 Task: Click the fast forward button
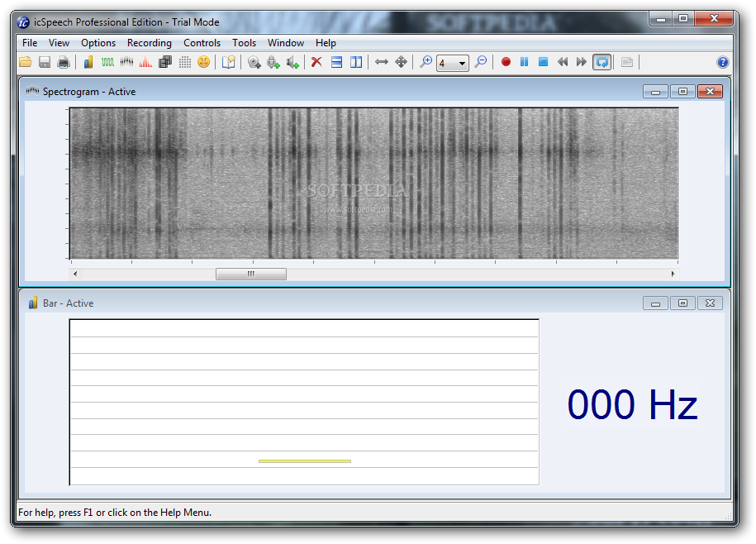coord(582,62)
